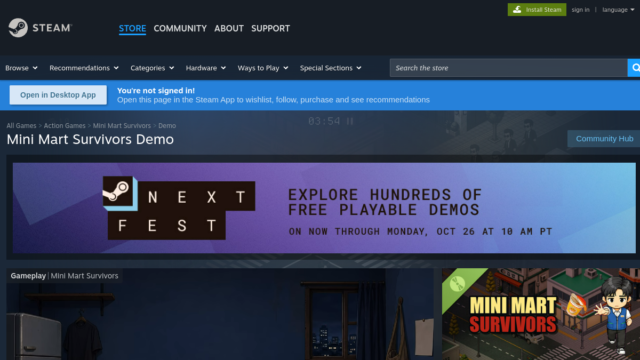Expand the Browse menu
The image size is (640, 360).
coord(21,68)
